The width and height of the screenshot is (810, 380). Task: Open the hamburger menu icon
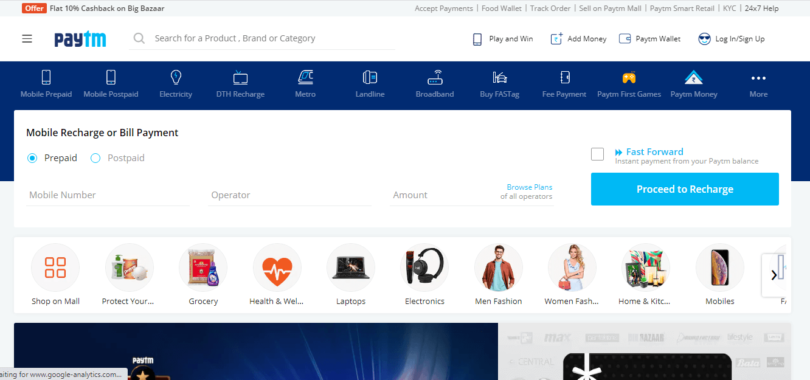click(x=27, y=39)
